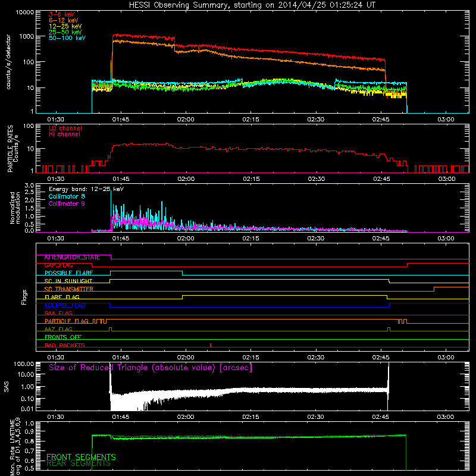Select the 12-25 keV legend label
The image size is (476, 476).
coord(65,26)
